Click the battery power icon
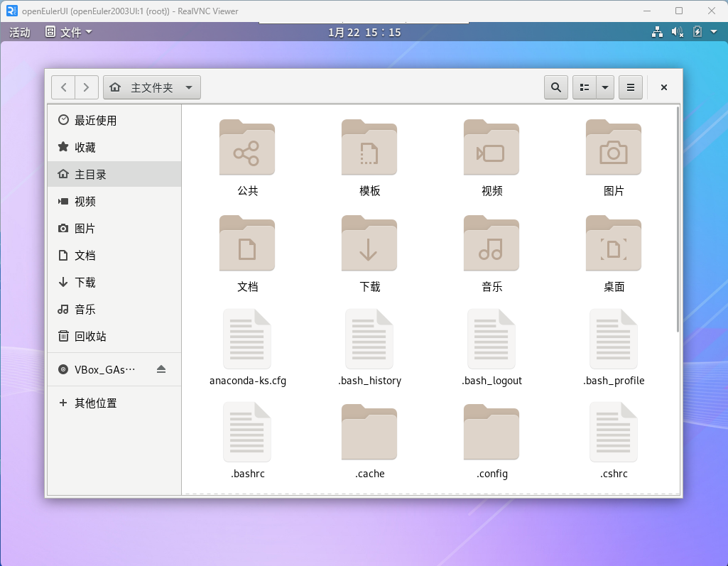728x566 pixels. [697, 32]
